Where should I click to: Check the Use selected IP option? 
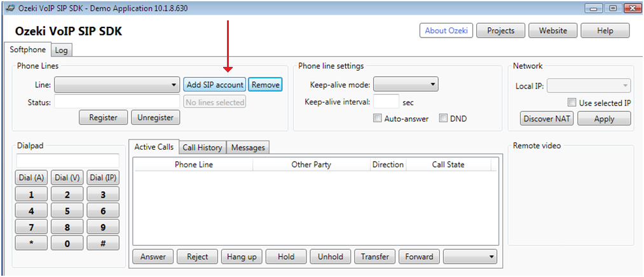pyautogui.click(x=572, y=103)
